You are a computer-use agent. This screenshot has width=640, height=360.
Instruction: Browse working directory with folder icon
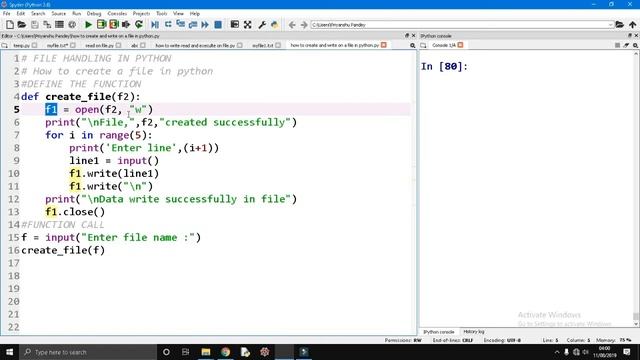tap(620, 24)
